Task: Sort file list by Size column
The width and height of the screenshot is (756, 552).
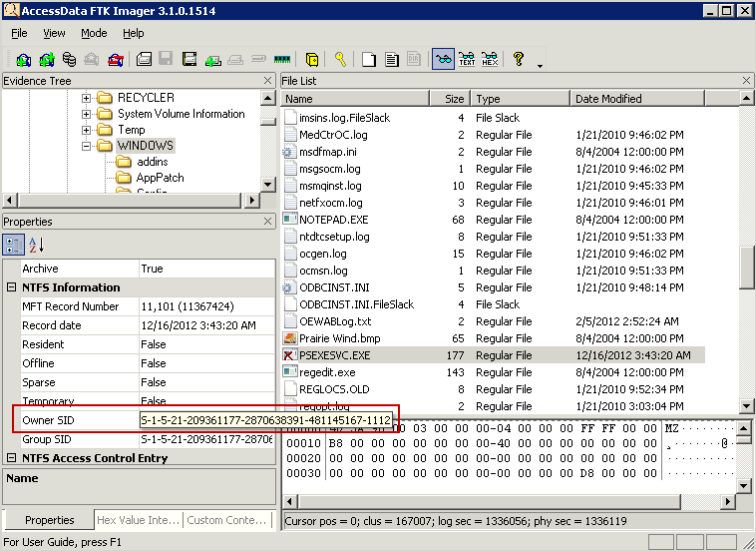Action: click(x=450, y=99)
